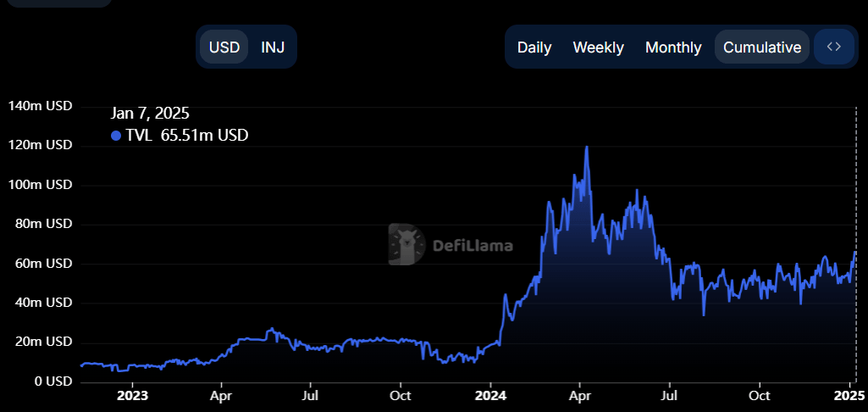Click the 140m USD axis label
Viewport: 868px width, 412px height.
point(40,105)
